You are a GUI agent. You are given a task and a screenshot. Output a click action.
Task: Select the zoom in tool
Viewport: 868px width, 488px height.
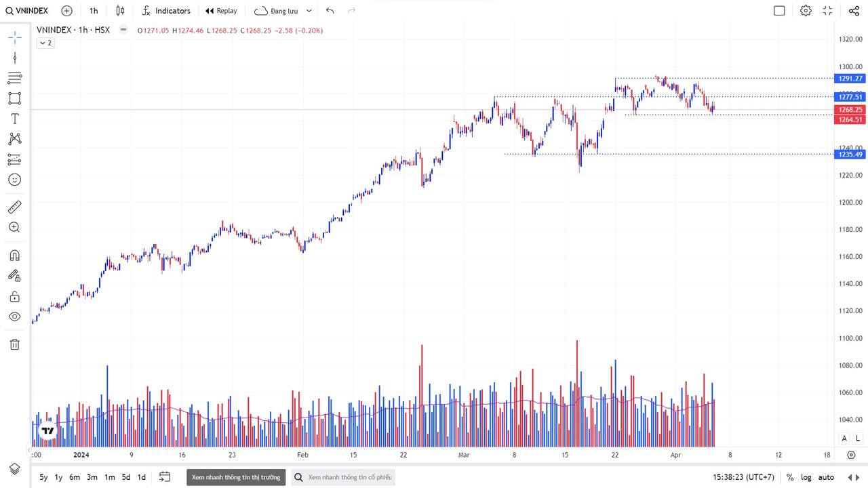15,227
